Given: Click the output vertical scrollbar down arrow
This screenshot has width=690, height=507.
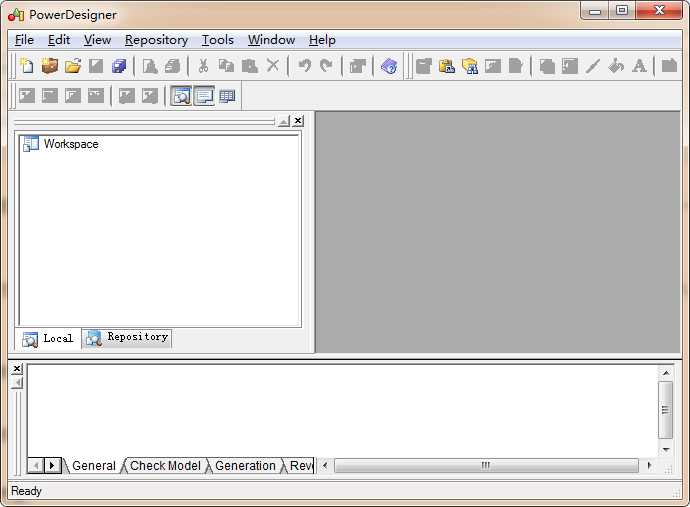Looking at the screenshot, I should (x=666, y=449).
